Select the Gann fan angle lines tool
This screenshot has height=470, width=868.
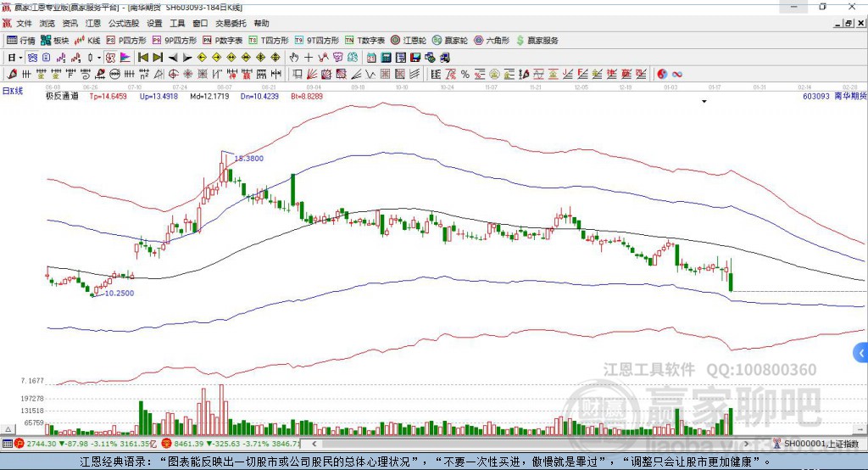(x=312, y=75)
